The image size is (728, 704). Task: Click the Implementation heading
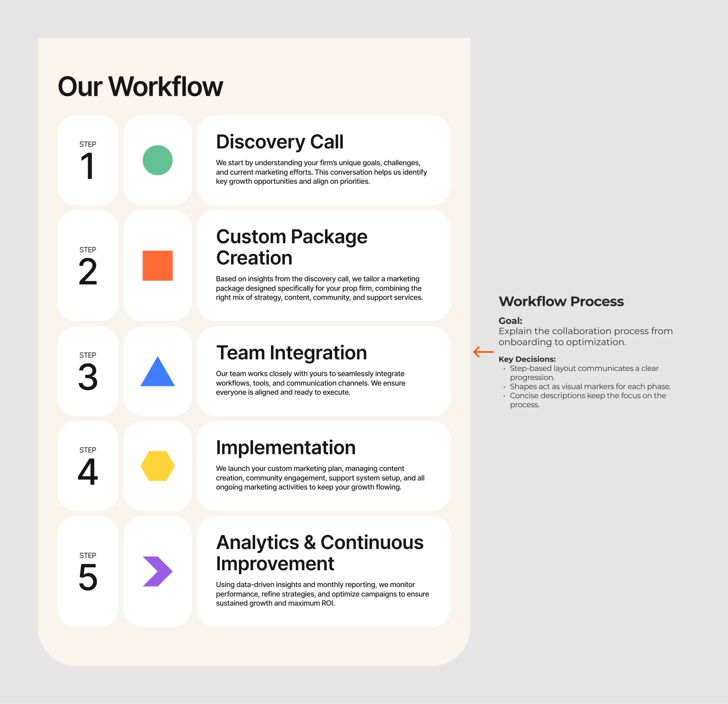point(286,447)
